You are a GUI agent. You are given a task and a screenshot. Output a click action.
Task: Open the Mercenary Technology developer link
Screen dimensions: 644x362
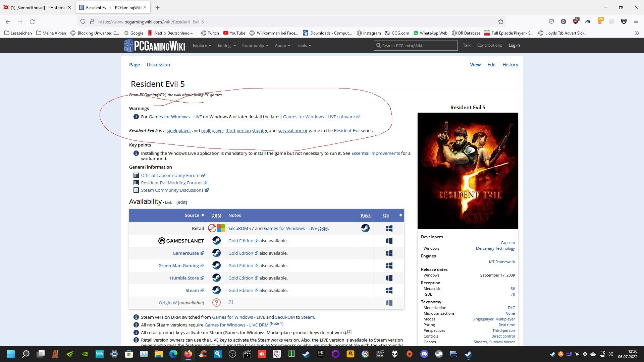click(x=495, y=248)
